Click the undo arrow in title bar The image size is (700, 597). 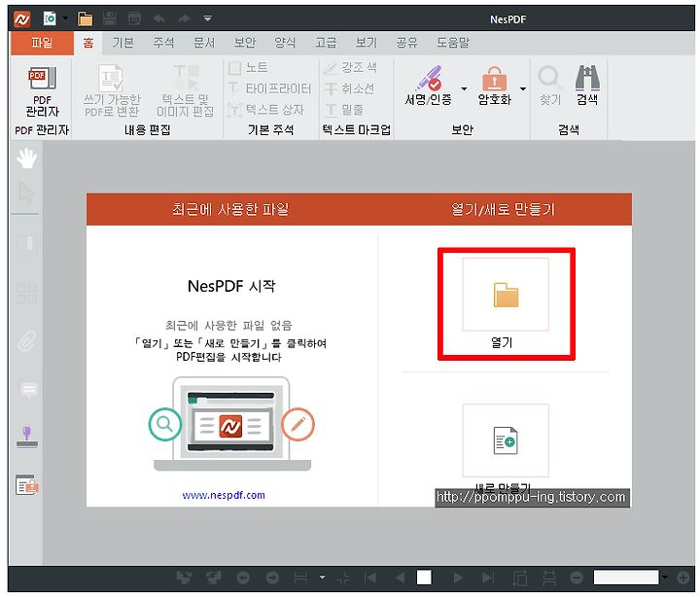click(159, 18)
